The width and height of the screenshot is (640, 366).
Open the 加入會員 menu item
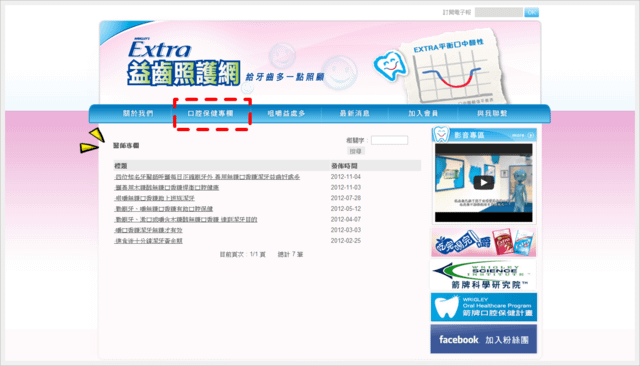423,113
